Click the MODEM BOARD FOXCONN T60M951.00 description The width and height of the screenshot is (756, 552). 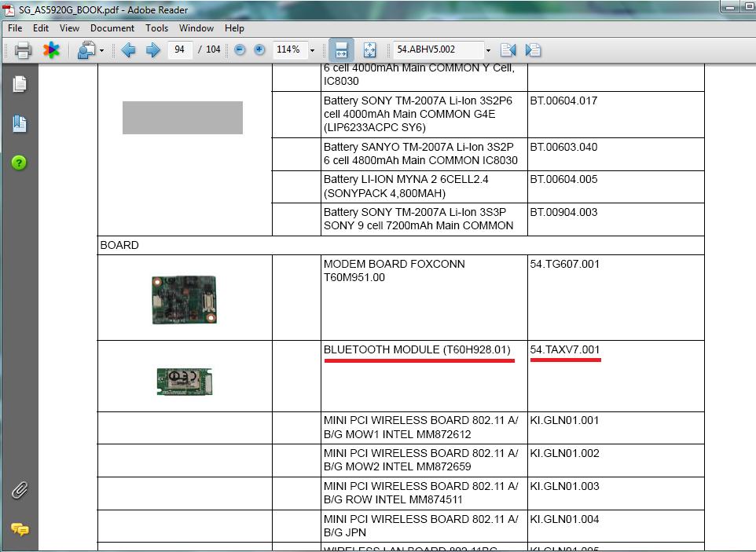coord(395,271)
